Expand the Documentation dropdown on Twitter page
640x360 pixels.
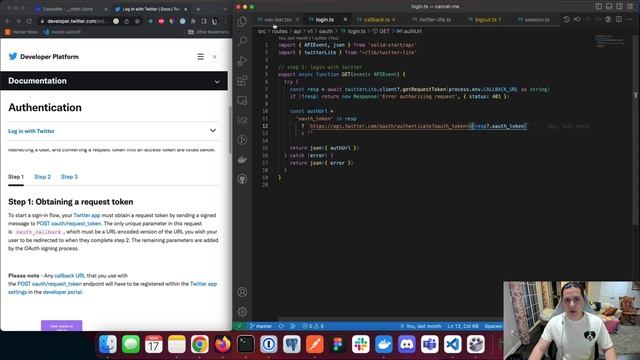pos(217,82)
